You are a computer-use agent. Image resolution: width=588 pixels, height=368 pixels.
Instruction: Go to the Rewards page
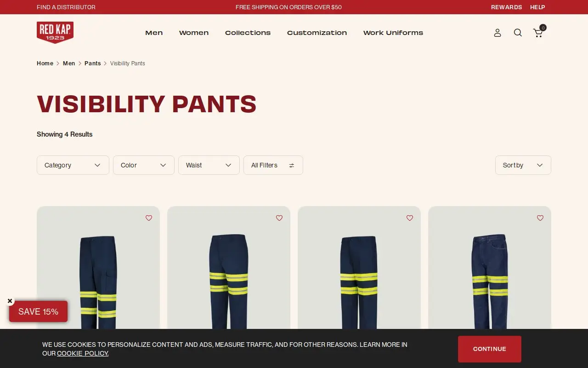506,7
